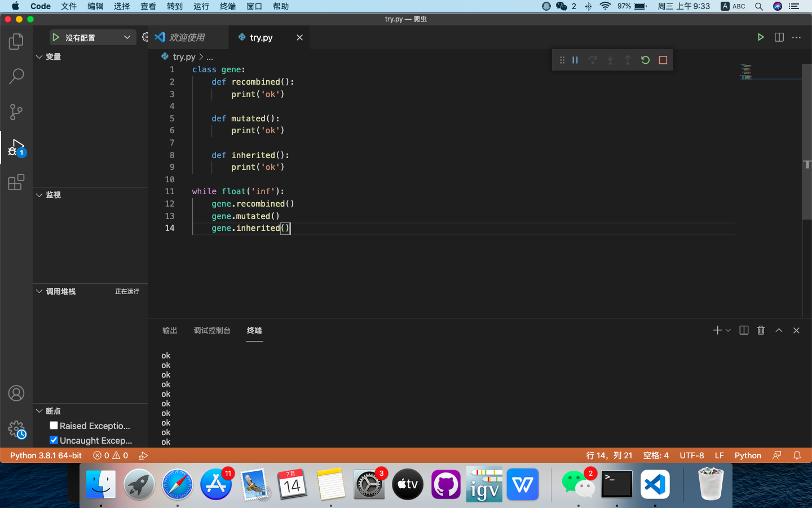This screenshot has width=812, height=508.
Task: Select the 终端 panel tab
Action: (x=254, y=330)
